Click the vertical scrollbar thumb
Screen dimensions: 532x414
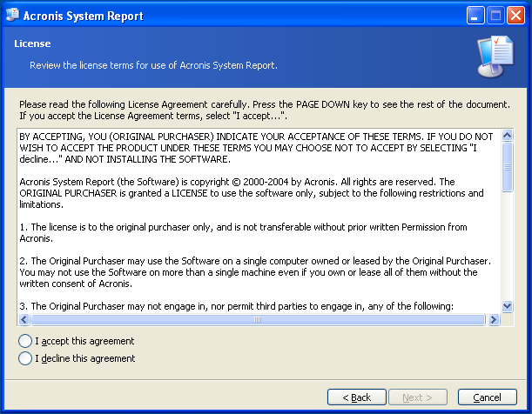pyautogui.click(x=508, y=167)
